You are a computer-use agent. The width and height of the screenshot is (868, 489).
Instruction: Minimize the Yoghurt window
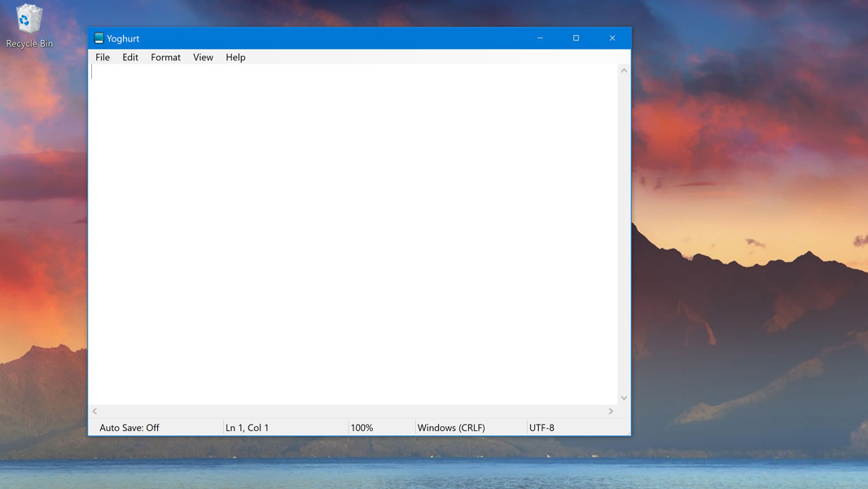tap(540, 38)
